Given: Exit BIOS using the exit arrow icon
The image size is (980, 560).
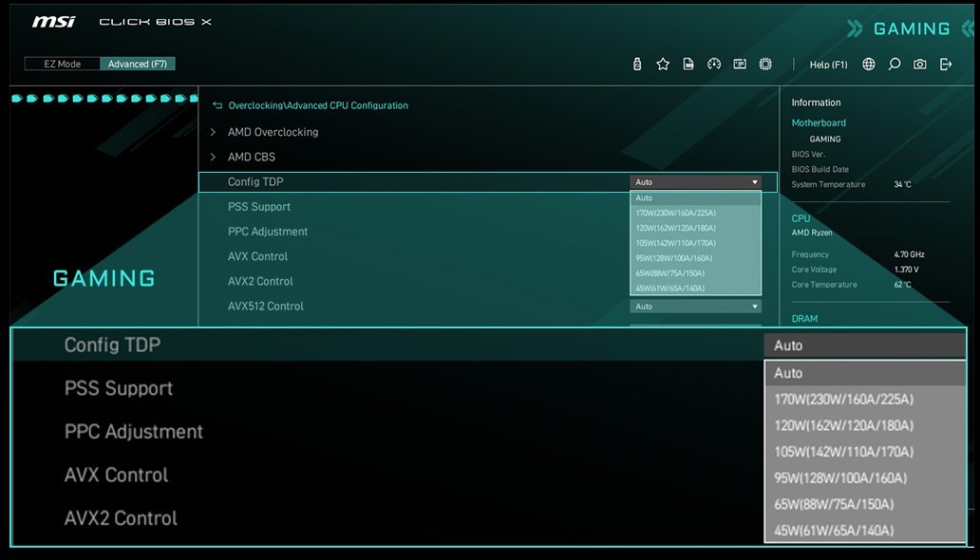Looking at the screenshot, I should click(946, 64).
